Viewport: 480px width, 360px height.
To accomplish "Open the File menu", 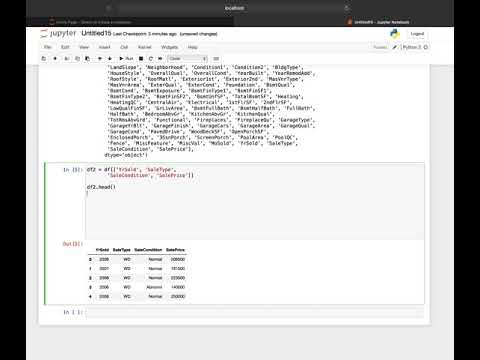I will tap(48, 47).
